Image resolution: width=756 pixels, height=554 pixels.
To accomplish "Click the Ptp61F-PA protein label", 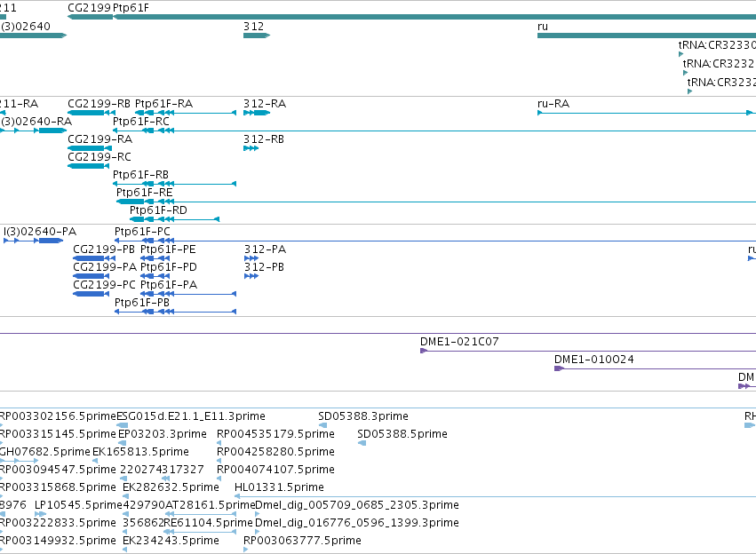I will (169, 285).
